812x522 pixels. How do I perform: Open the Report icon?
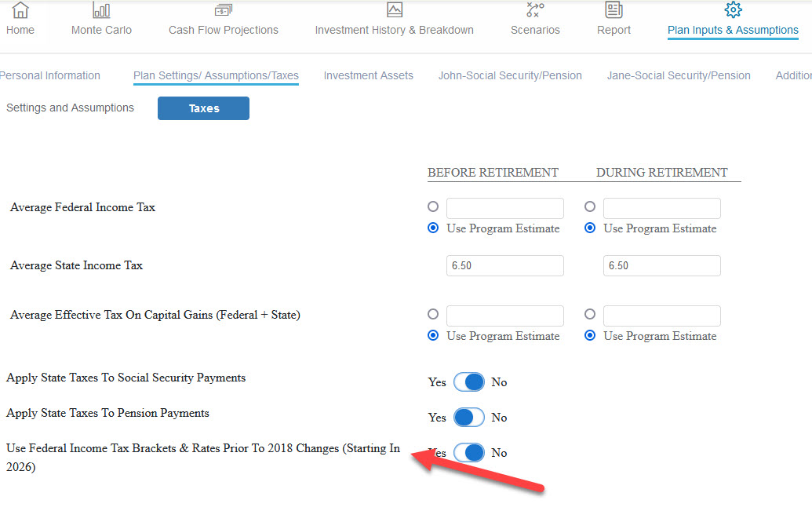click(614, 10)
